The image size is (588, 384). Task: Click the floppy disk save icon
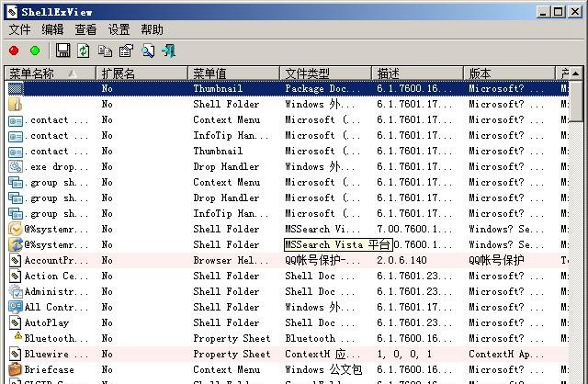[x=63, y=51]
